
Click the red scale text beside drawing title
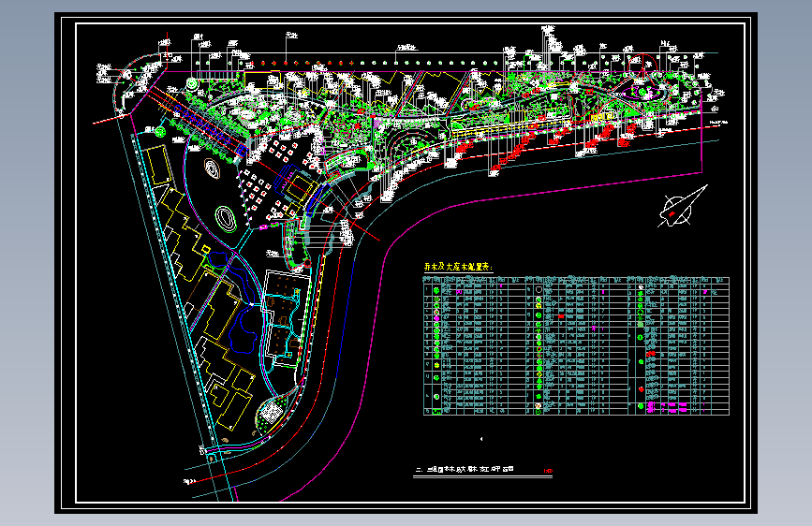coord(548,471)
